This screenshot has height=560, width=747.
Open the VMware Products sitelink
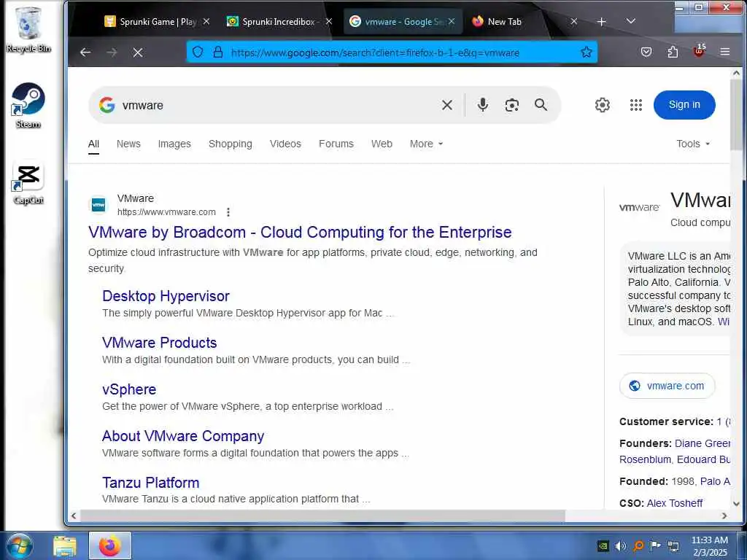pos(160,343)
